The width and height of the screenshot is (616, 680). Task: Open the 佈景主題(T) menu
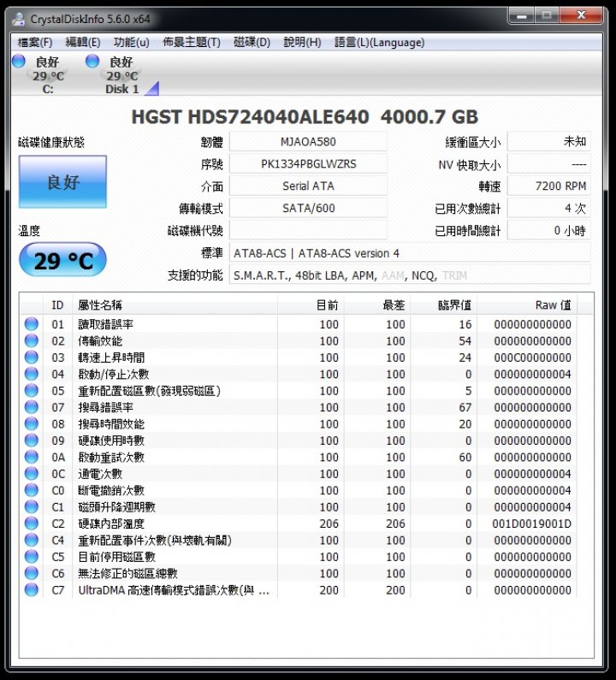point(192,42)
